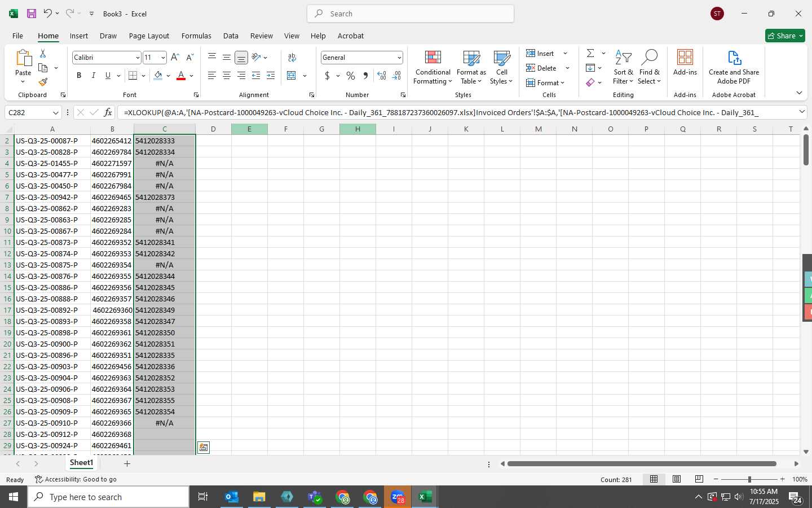
Task: Click the green Share button
Action: (x=785, y=36)
